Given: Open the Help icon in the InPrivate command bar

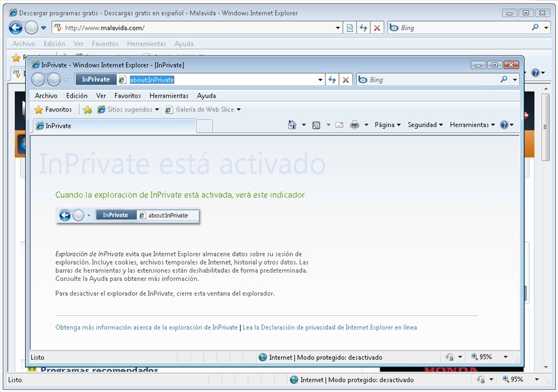Looking at the screenshot, I should pos(504,125).
